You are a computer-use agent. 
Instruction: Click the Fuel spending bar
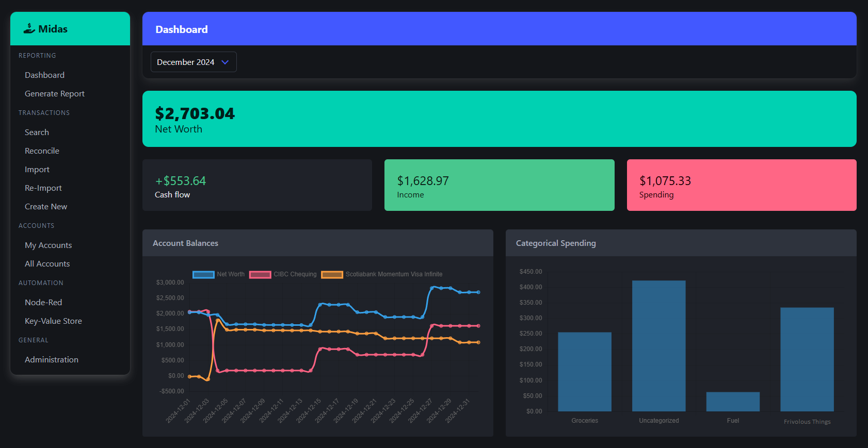[733, 402]
